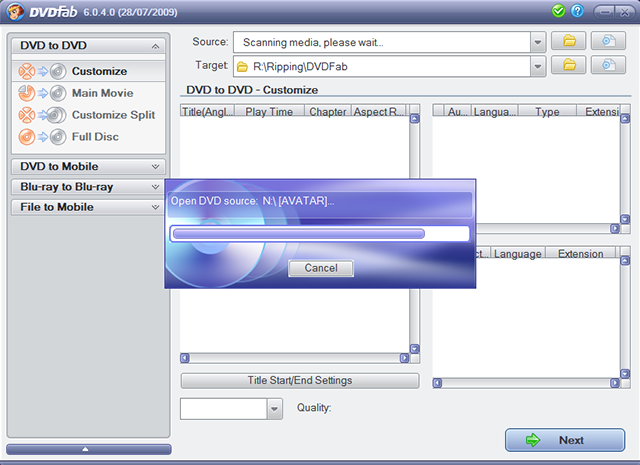This screenshot has height=465, width=640.
Task: Click the Next button
Action: coord(565,440)
